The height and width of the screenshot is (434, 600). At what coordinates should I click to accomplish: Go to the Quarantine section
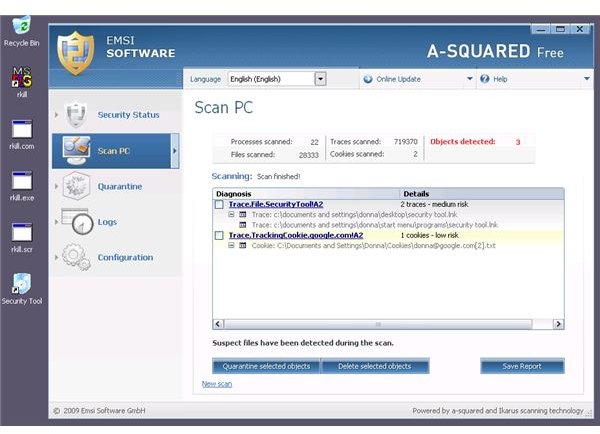click(120, 186)
